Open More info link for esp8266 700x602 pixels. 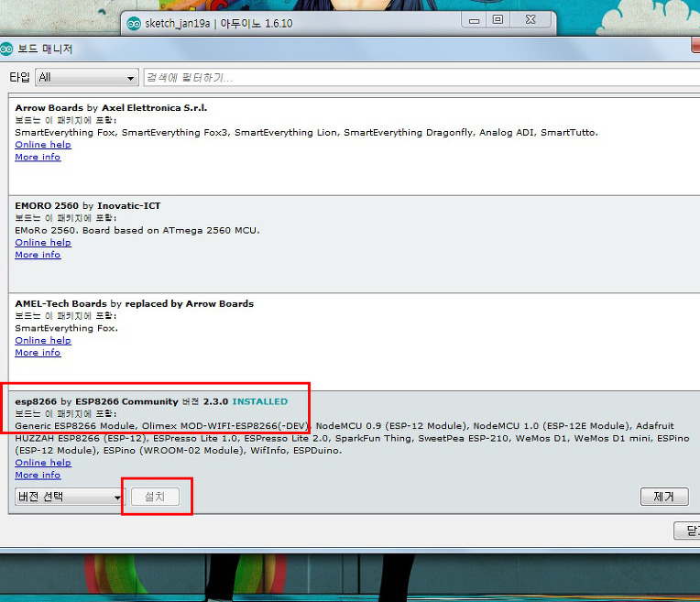click(x=38, y=475)
